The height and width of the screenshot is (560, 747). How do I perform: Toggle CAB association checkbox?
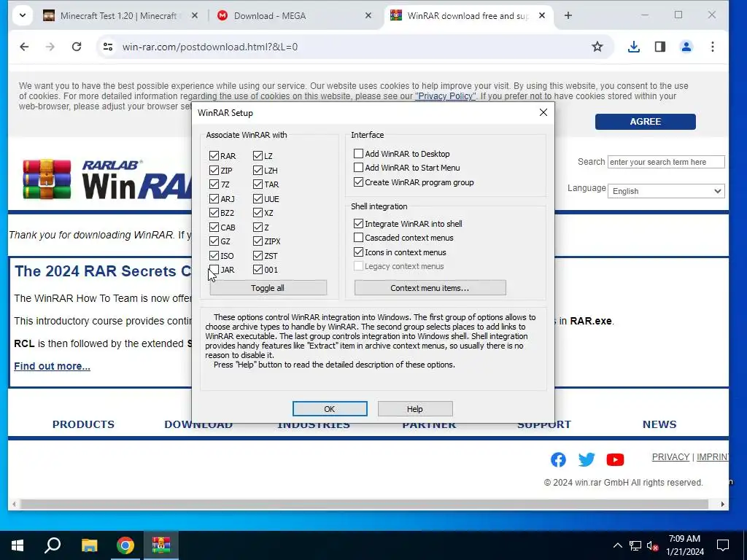point(214,227)
